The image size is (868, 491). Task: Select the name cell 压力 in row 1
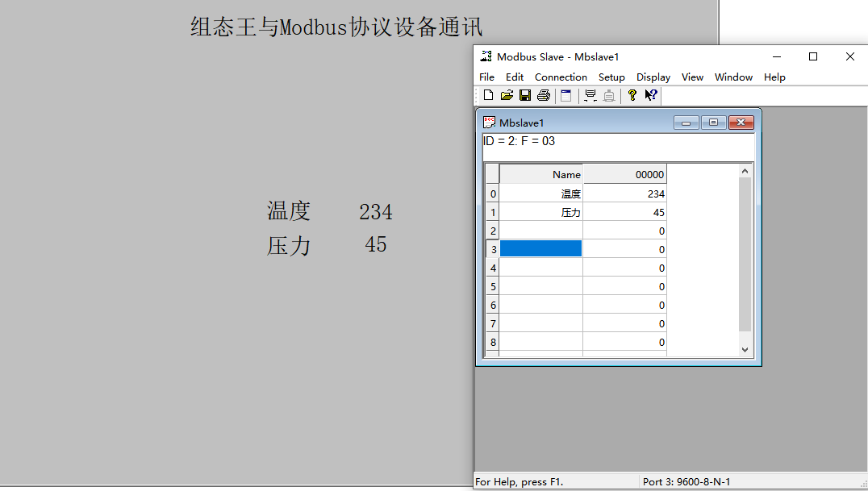tap(540, 212)
